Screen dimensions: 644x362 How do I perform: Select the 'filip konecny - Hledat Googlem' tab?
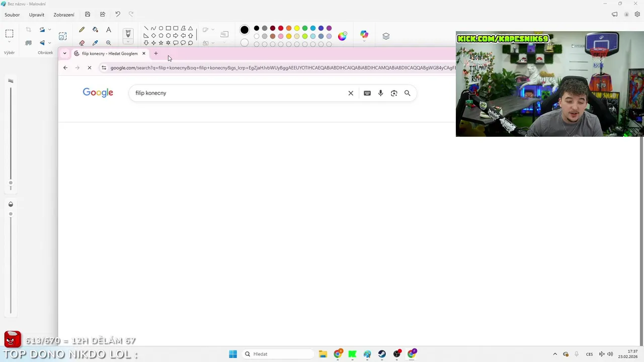(110, 53)
